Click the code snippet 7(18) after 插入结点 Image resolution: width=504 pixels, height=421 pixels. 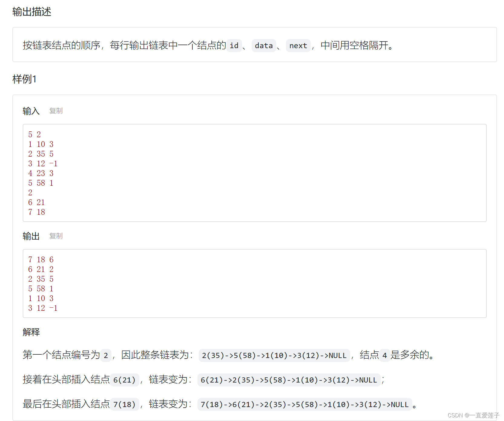coord(124,404)
